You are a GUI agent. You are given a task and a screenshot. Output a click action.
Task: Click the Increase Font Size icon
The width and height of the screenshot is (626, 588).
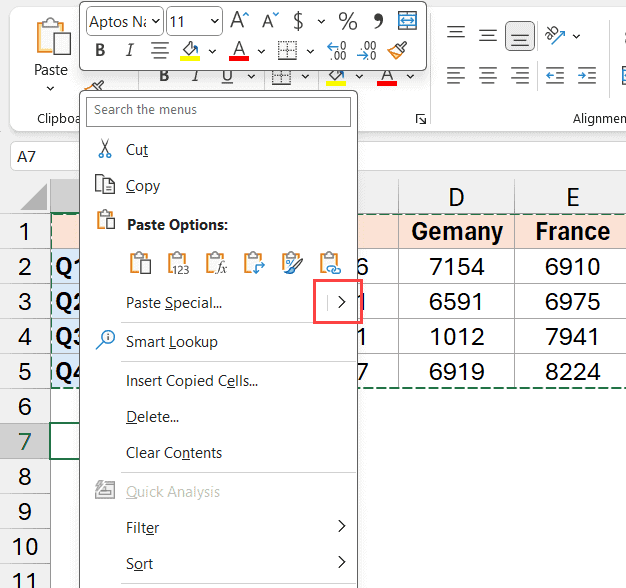tap(239, 20)
